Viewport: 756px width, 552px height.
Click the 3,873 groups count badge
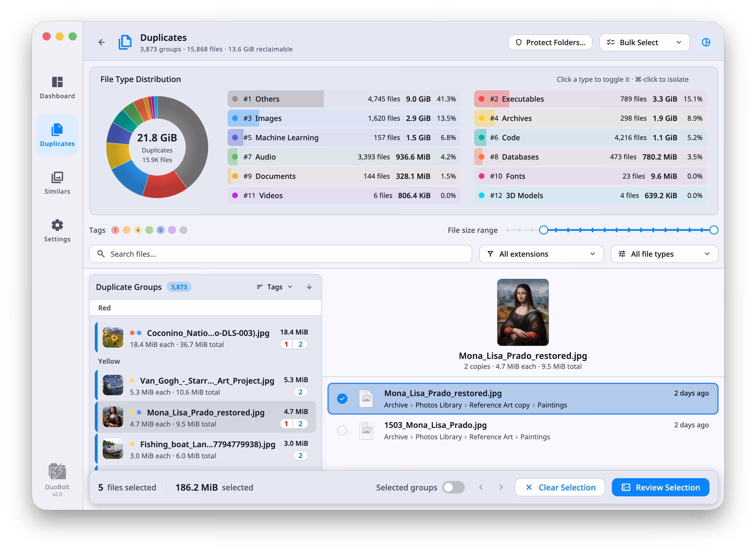(179, 287)
